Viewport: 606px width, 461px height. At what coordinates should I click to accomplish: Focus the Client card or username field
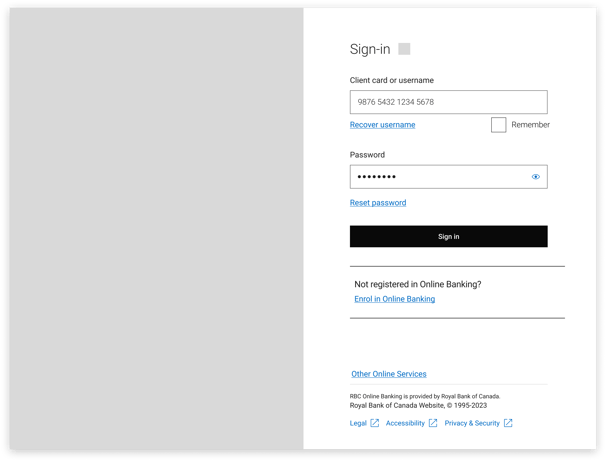(449, 102)
